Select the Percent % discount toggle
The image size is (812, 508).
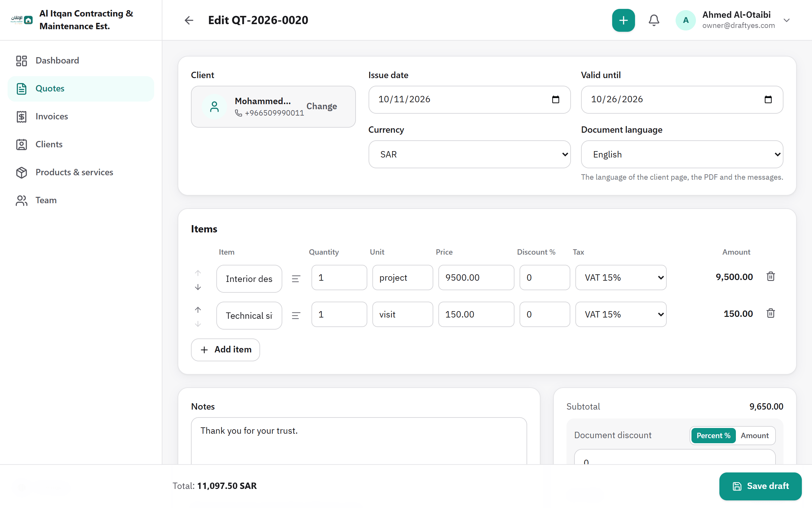(713, 435)
